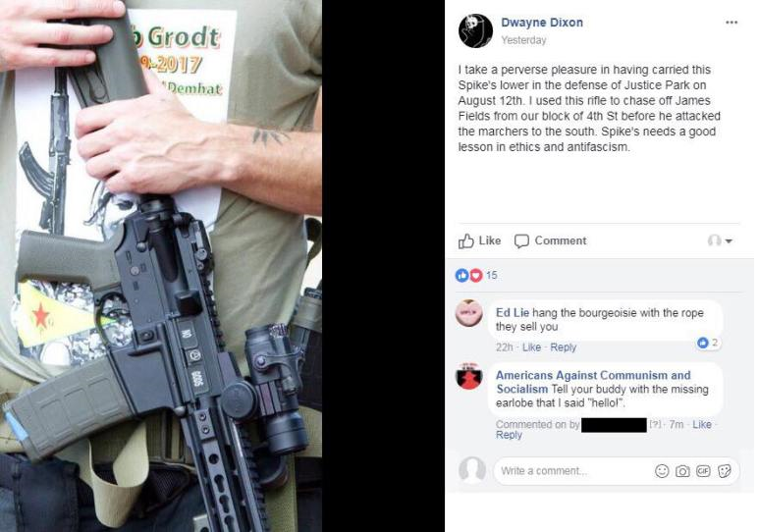
Task: Open Dwayne Dixon's profile name link
Action: [542, 23]
